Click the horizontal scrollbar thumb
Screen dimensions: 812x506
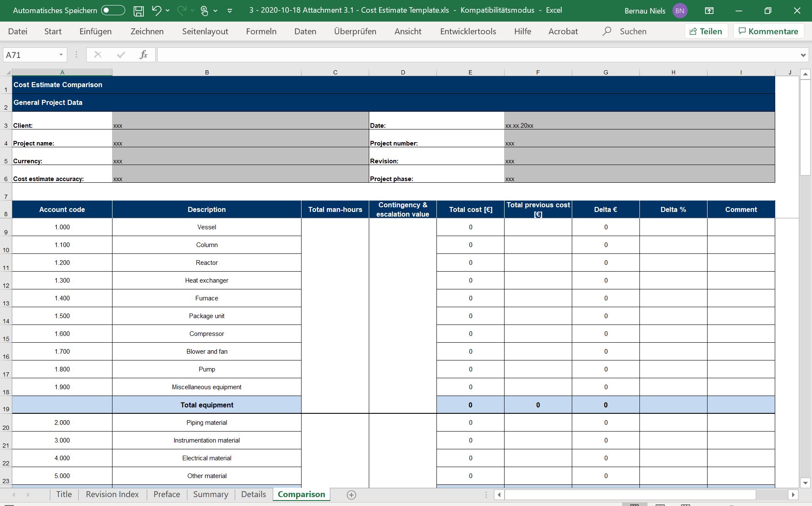(630, 495)
